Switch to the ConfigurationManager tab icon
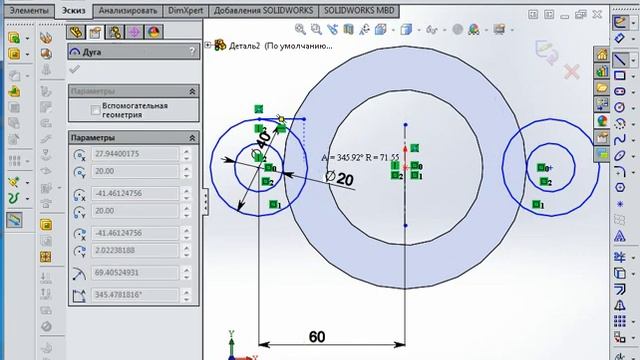The image size is (640, 360). pyautogui.click(x=115, y=32)
